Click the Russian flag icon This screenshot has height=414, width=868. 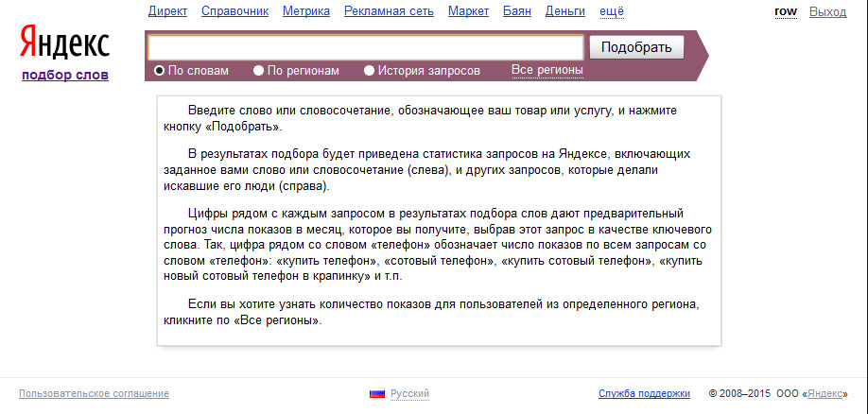coord(377,394)
